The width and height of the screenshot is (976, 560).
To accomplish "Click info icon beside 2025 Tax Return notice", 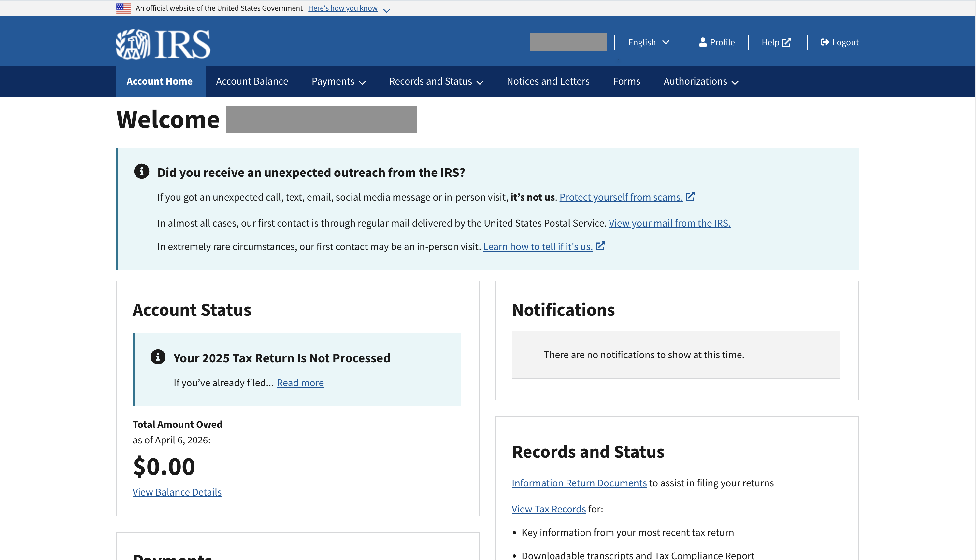I will tap(158, 357).
